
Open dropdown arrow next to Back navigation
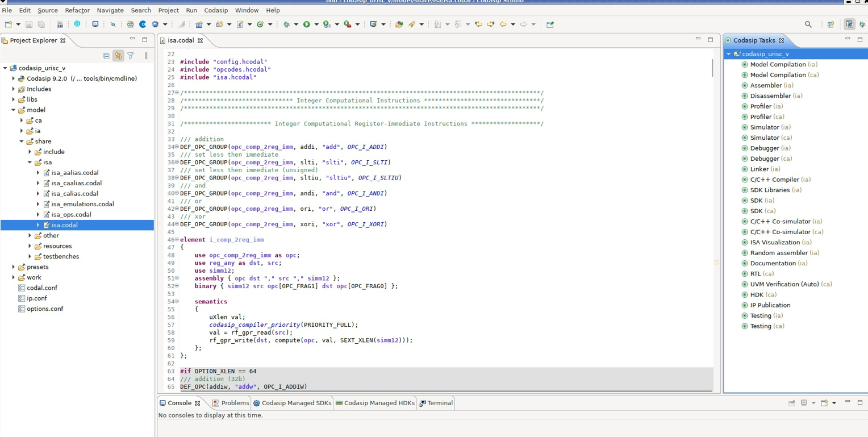point(513,24)
